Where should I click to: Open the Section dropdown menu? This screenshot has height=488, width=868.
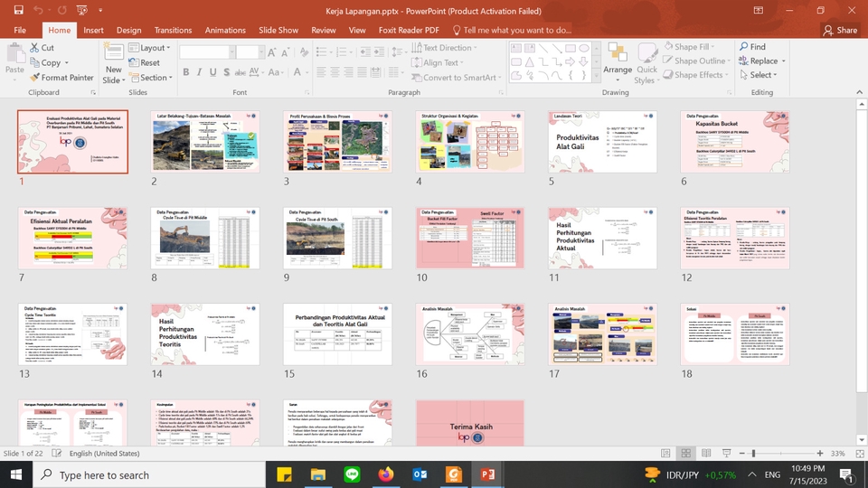(x=151, y=78)
